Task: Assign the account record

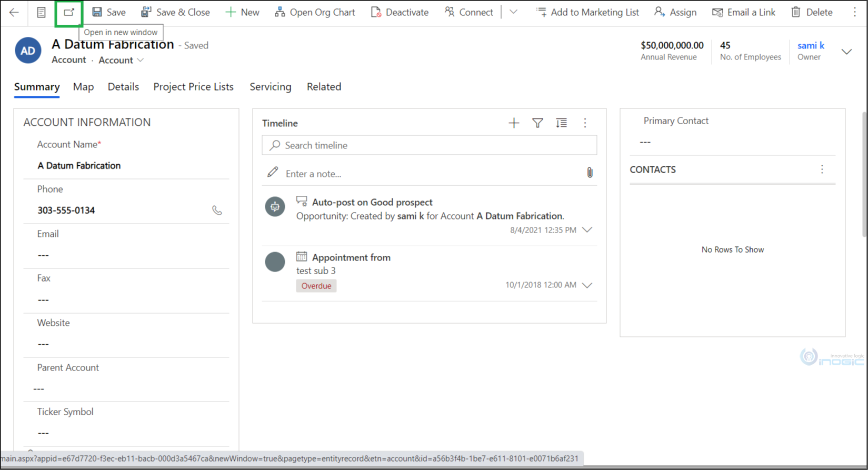Action: coord(675,12)
